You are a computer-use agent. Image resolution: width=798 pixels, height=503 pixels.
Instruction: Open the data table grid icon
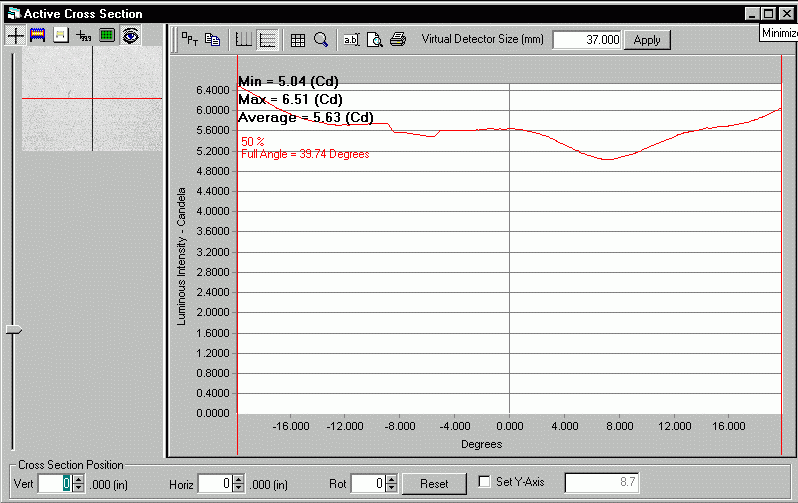[x=298, y=39]
